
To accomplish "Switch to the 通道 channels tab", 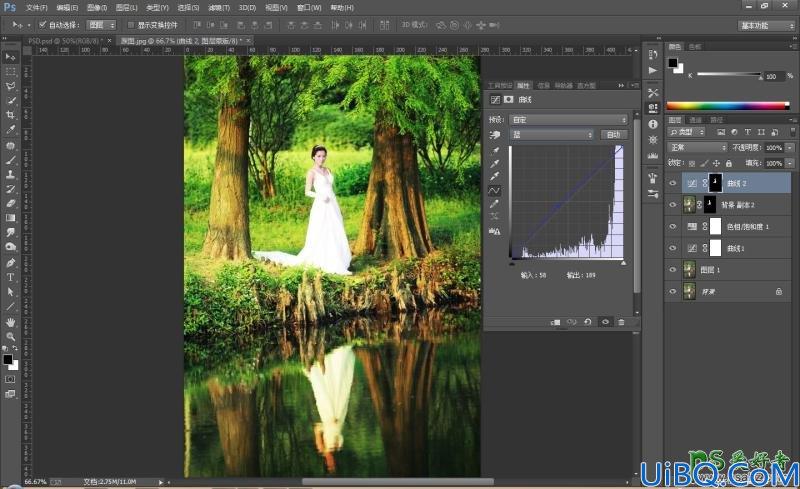I will [x=695, y=120].
